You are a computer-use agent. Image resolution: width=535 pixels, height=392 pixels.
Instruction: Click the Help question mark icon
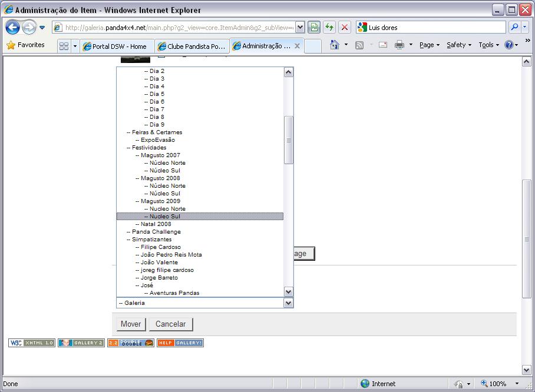(508, 45)
